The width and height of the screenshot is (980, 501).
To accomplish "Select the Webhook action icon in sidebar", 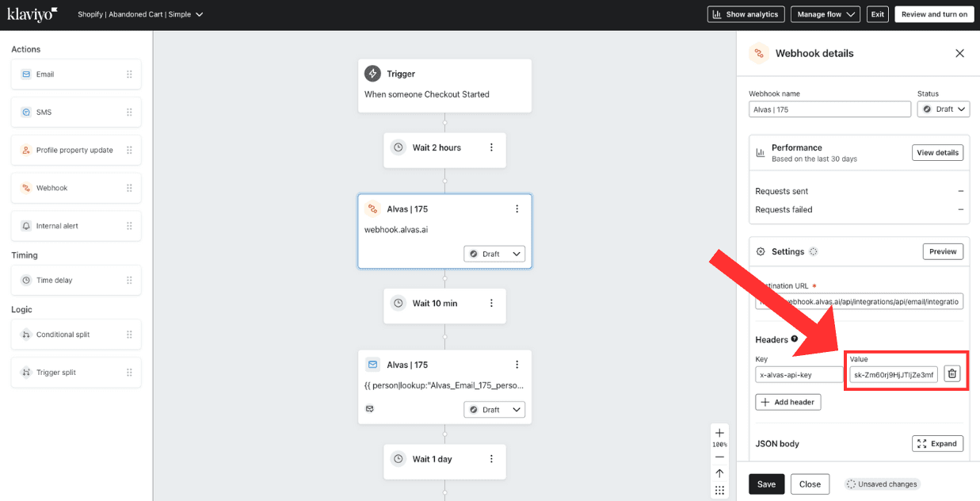I will [x=26, y=189].
